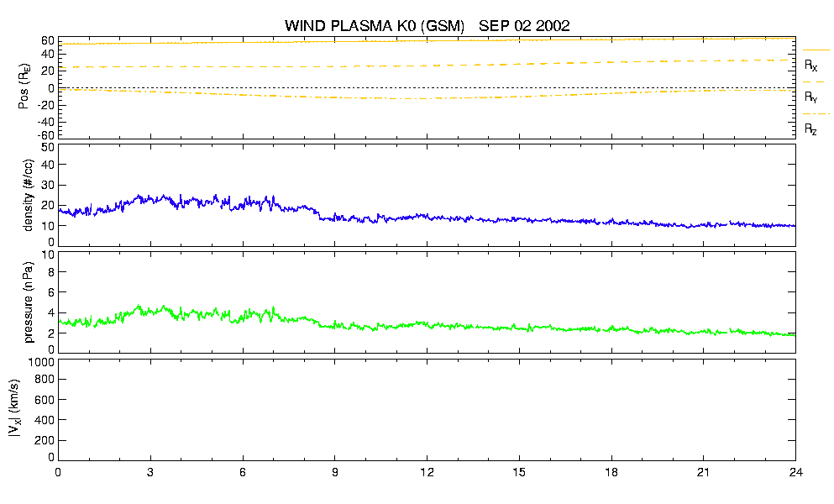Click the '1000' tick on velocity axis
Viewport: 834px width, 504px height.
coord(42,362)
